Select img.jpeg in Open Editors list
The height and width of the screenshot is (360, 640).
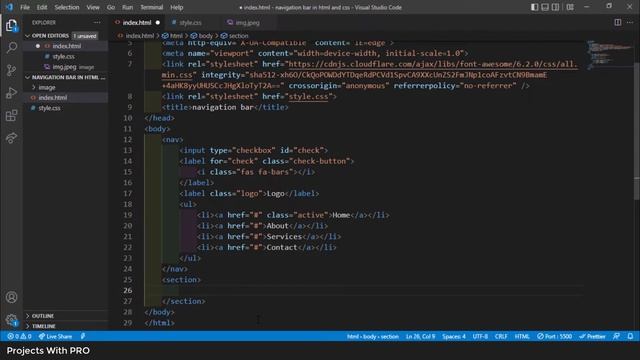click(x=64, y=67)
